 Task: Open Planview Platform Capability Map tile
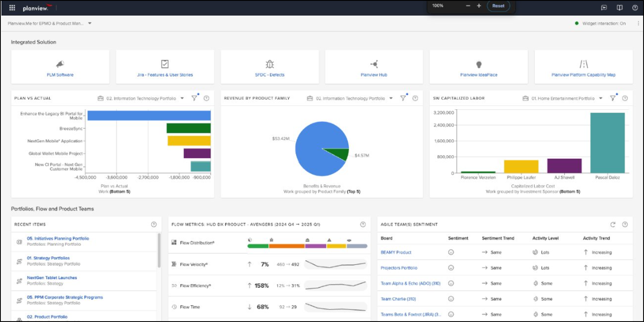pos(584,67)
